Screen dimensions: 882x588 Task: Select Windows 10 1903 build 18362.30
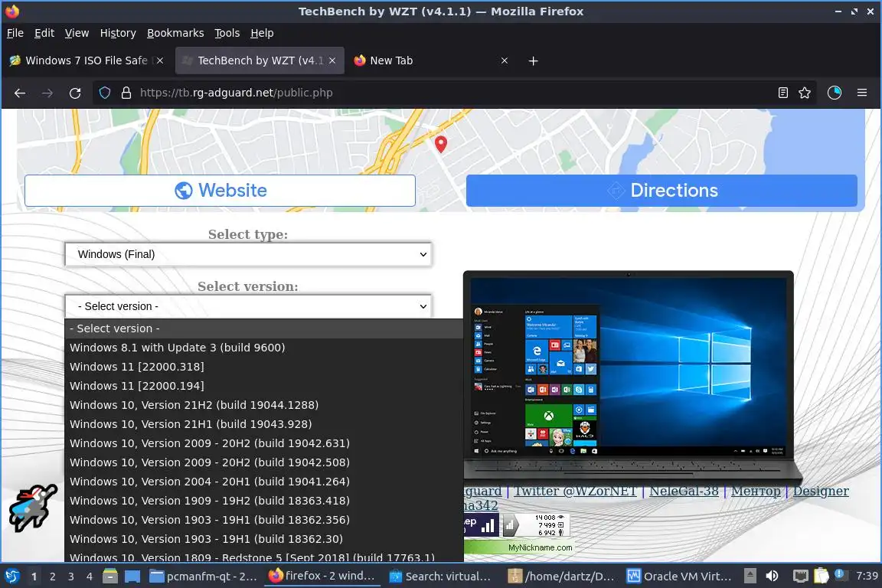[264, 539]
